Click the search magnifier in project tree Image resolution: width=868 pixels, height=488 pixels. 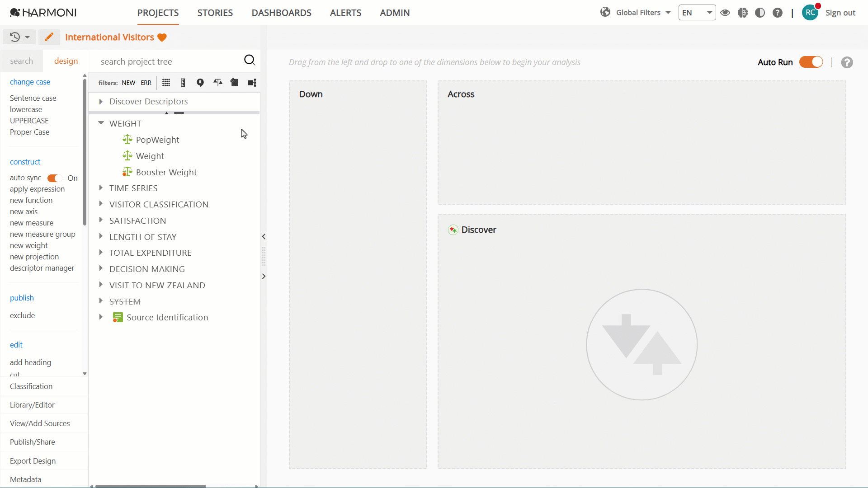pyautogui.click(x=250, y=60)
